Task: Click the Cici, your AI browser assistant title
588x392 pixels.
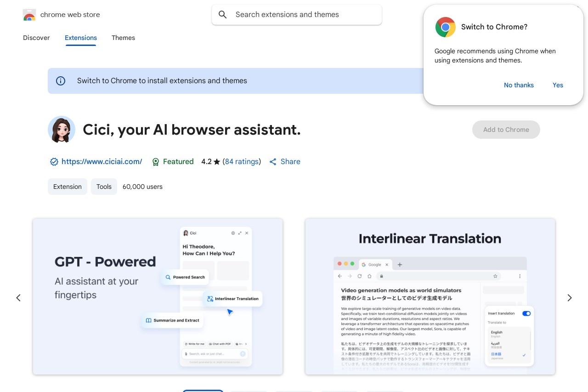Action: click(192, 130)
